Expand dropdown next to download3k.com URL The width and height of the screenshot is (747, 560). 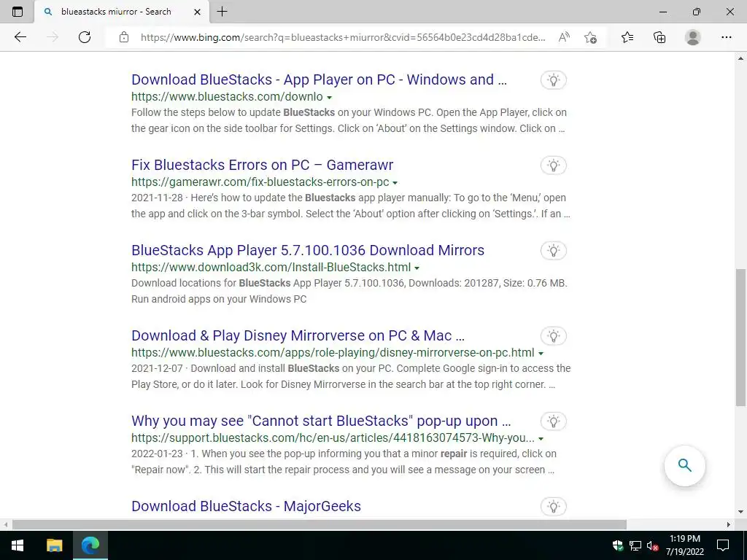pyautogui.click(x=417, y=268)
